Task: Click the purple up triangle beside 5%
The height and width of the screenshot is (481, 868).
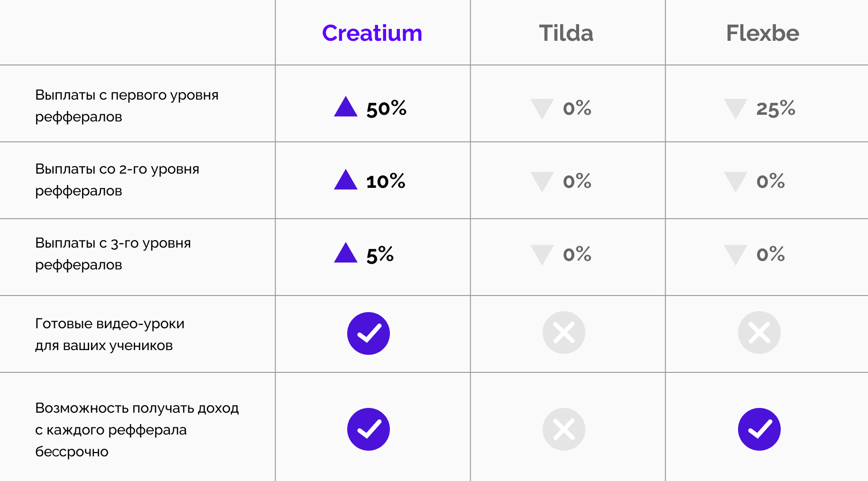Action: tap(345, 254)
